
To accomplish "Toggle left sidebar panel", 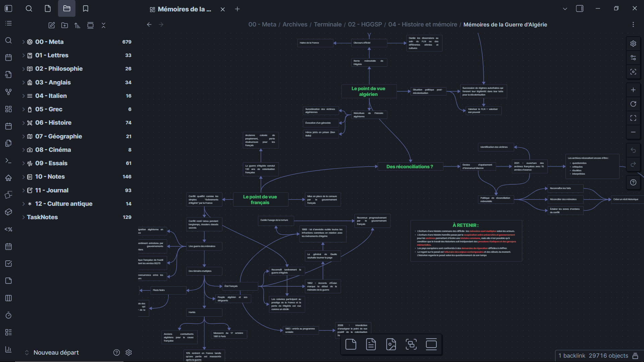I will 9,9.
